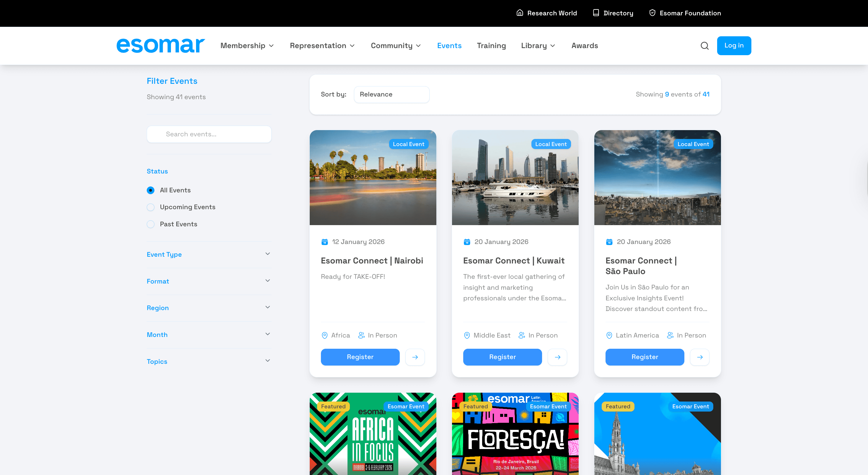Open the Membership menu

click(247, 46)
